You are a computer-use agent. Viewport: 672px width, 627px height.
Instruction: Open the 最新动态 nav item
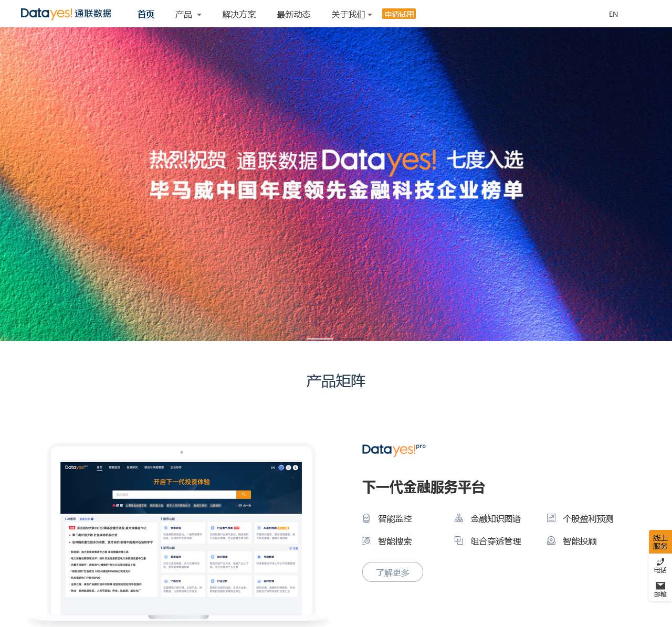click(x=293, y=15)
